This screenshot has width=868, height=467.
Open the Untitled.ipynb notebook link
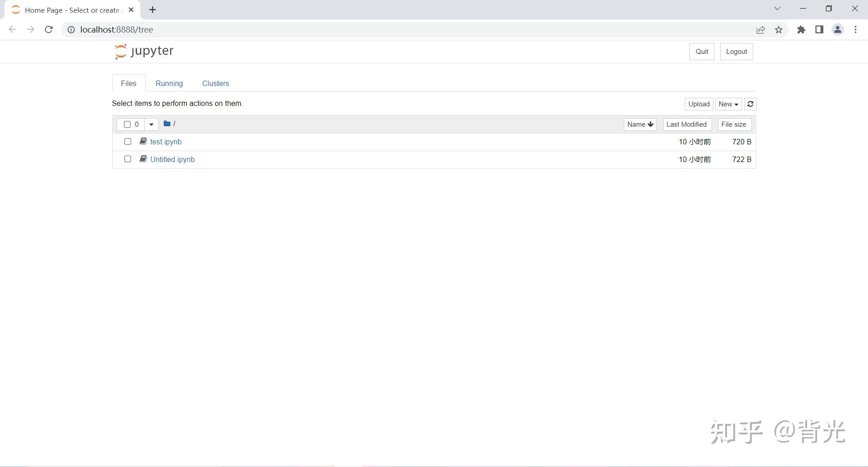click(173, 159)
